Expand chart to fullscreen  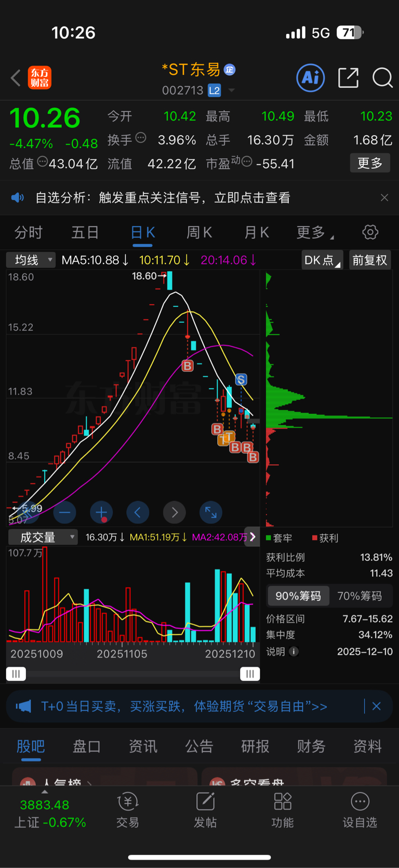pyautogui.click(x=211, y=512)
